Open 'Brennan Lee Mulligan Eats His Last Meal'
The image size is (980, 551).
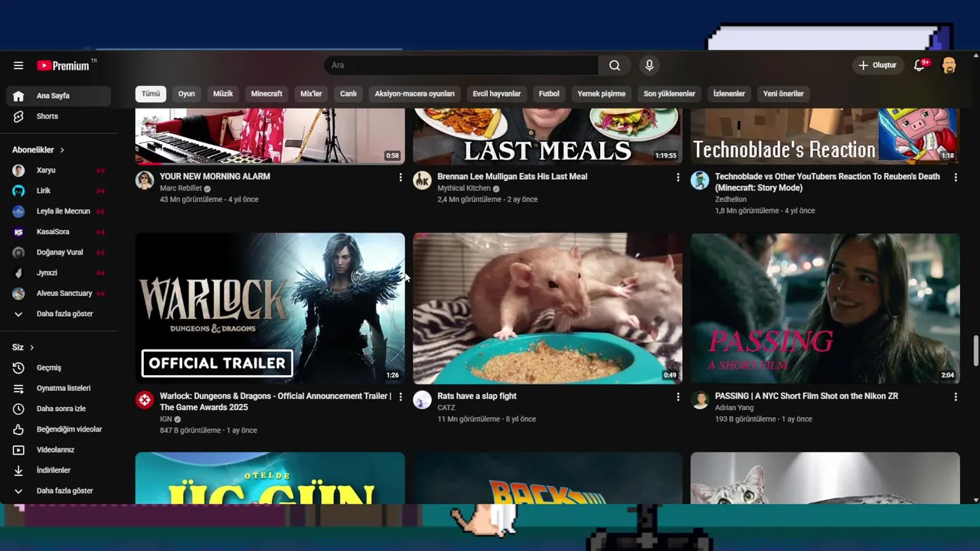512,177
